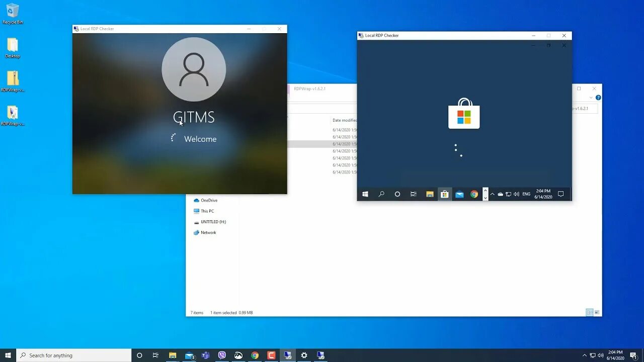The width and height of the screenshot is (644, 362).
Task: Open OneDrive cloud icon in RDP tray
Action: [x=500, y=194]
